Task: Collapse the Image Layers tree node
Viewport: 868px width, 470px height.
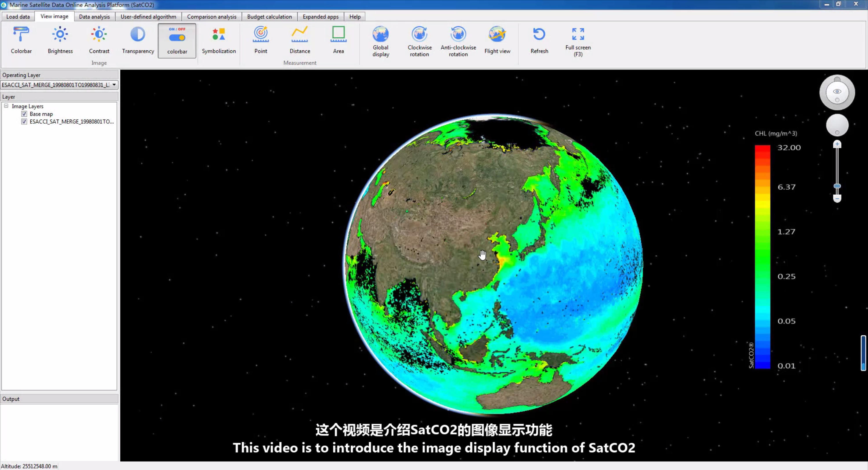Action: [6, 106]
